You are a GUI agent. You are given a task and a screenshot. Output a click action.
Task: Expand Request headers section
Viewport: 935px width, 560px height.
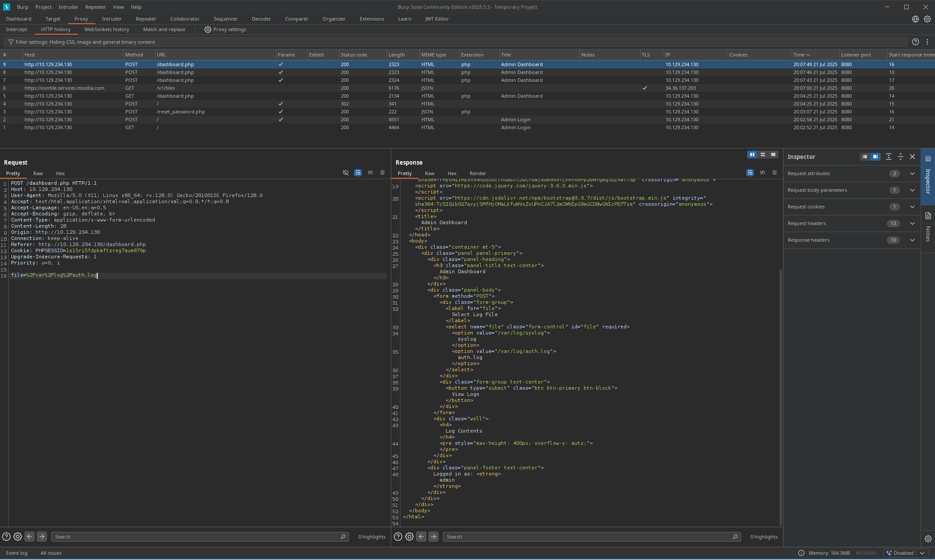[x=912, y=223]
